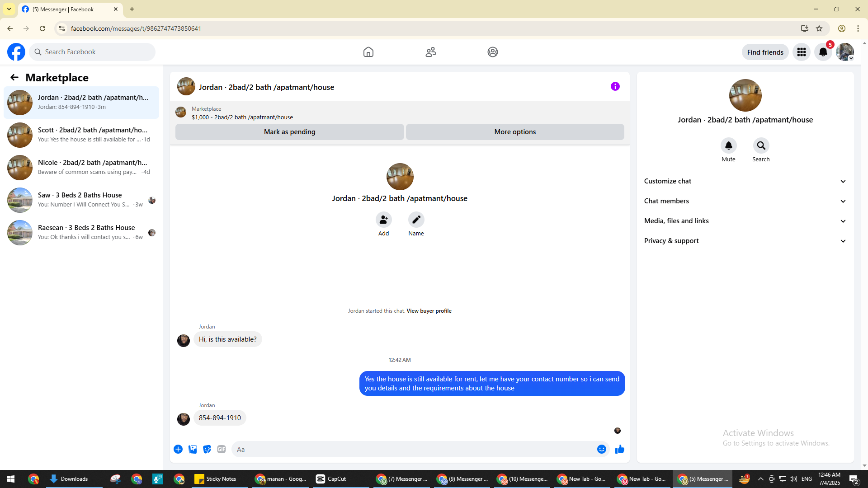Open the Facebook notifications bell
This screenshot has height=488, width=868.
(x=823, y=52)
